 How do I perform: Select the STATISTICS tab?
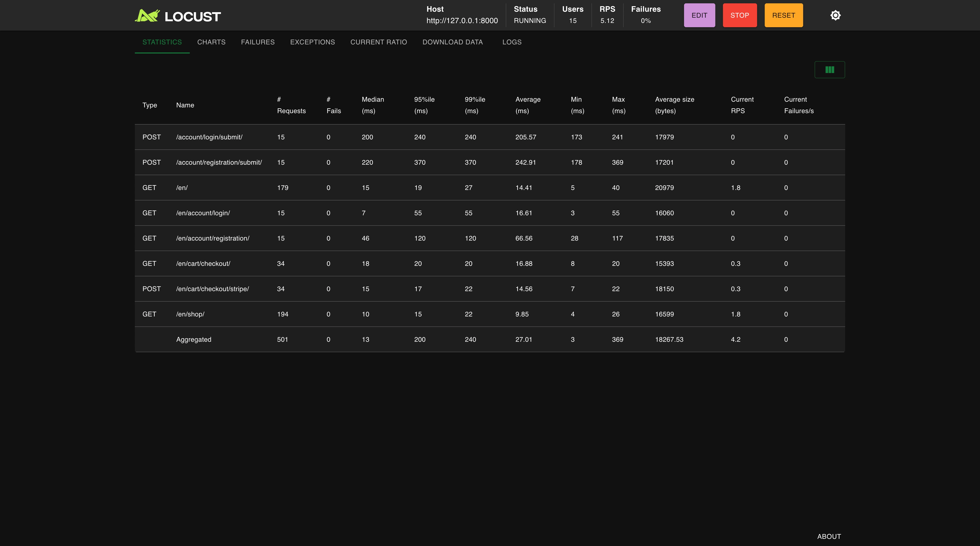pos(162,42)
